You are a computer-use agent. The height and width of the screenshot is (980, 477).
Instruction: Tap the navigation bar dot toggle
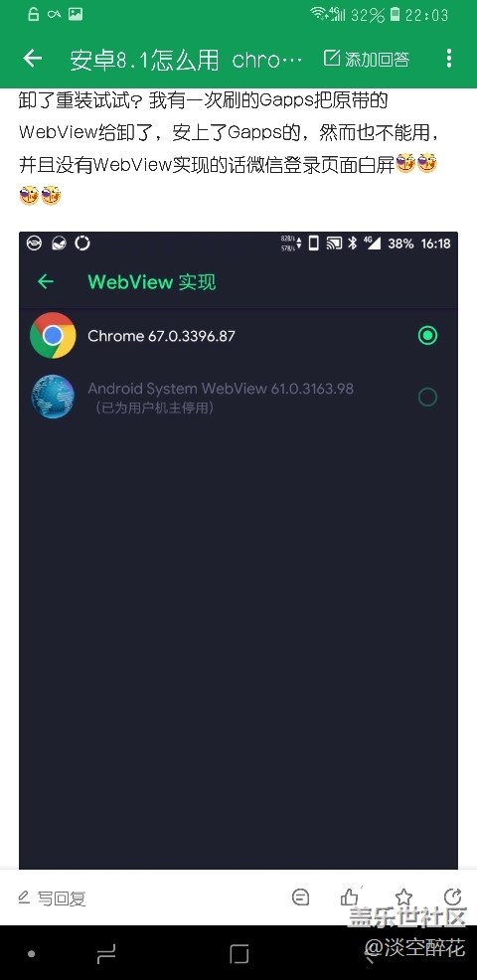click(31, 954)
